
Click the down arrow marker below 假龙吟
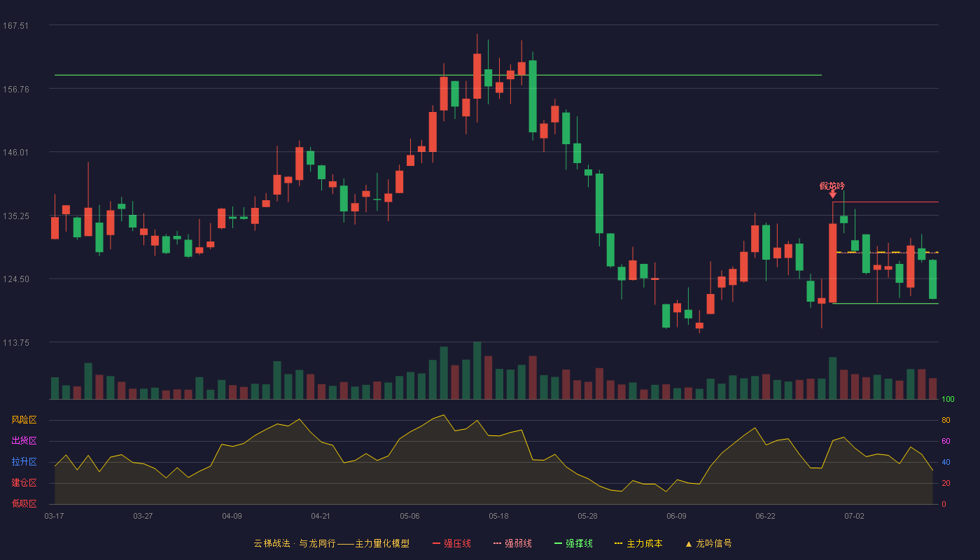(x=833, y=195)
